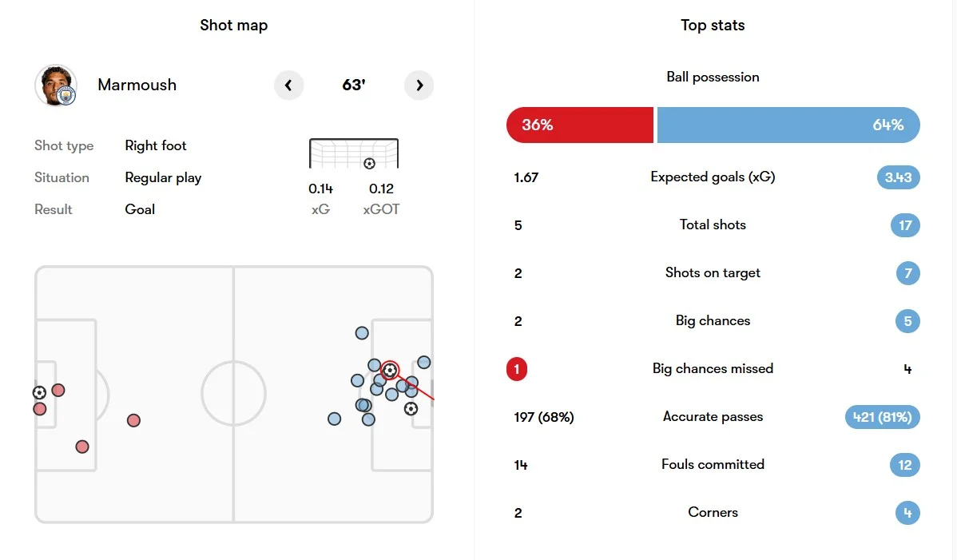The width and height of the screenshot is (957, 560).
Task: Click the 3.43 expected goals badge
Action: 898,177
